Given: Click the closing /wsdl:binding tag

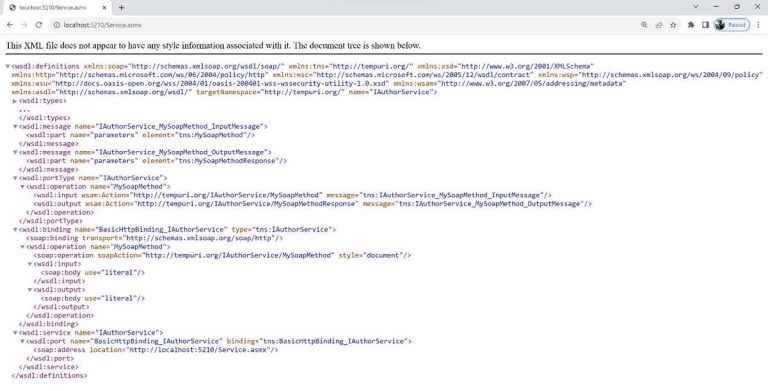Looking at the screenshot, I should click(x=48, y=324).
